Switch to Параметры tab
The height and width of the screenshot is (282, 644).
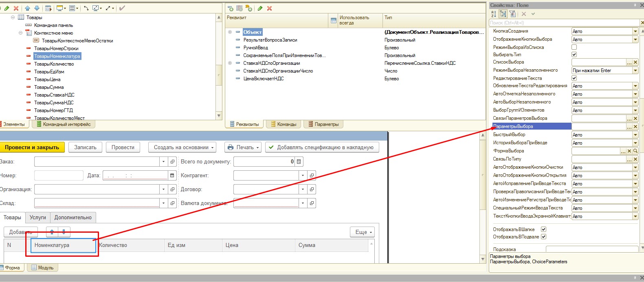[323, 124]
